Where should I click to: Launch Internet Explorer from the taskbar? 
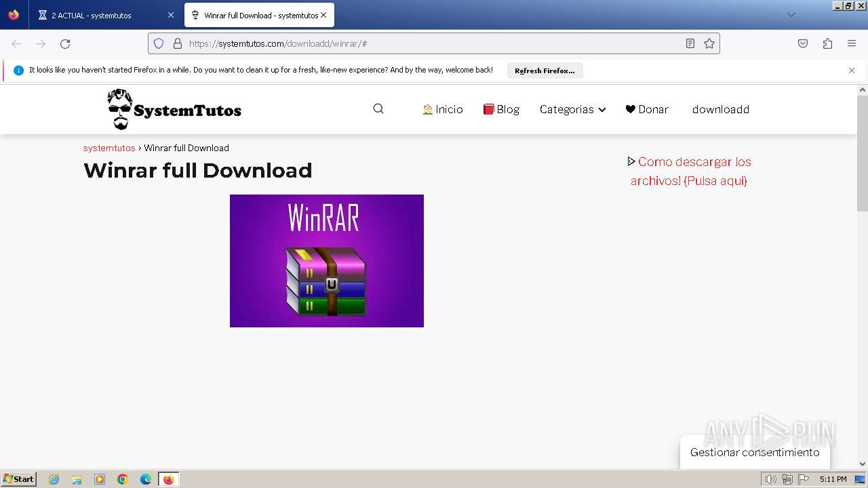click(54, 479)
